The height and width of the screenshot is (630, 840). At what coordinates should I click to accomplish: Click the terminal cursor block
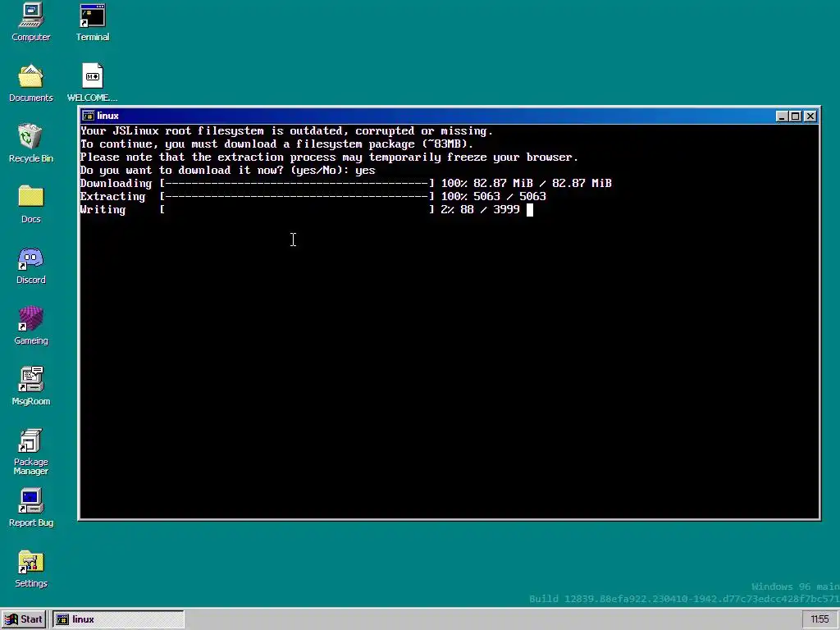tap(530, 209)
